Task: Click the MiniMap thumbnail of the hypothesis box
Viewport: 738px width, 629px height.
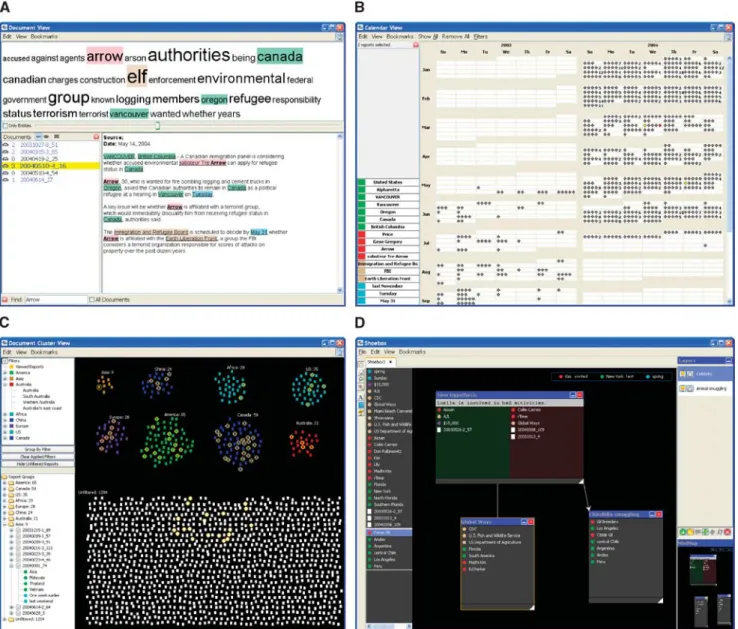Action: click(x=703, y=570)
